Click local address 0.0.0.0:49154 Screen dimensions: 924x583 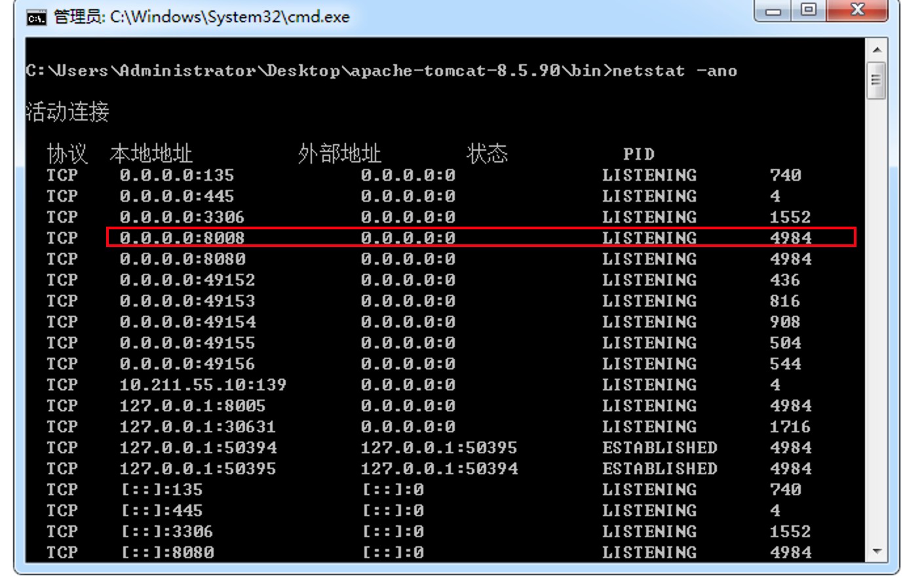coord(187,322)
